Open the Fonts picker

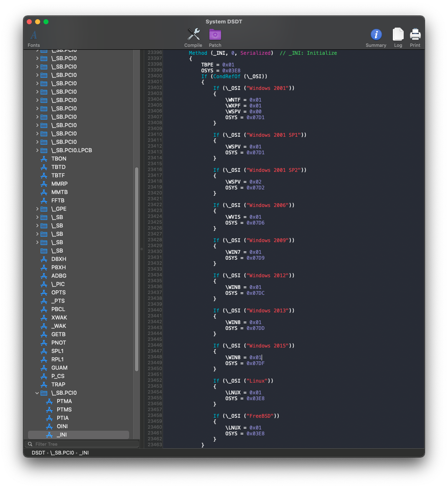pyautogui.click(x=34, y=36)
